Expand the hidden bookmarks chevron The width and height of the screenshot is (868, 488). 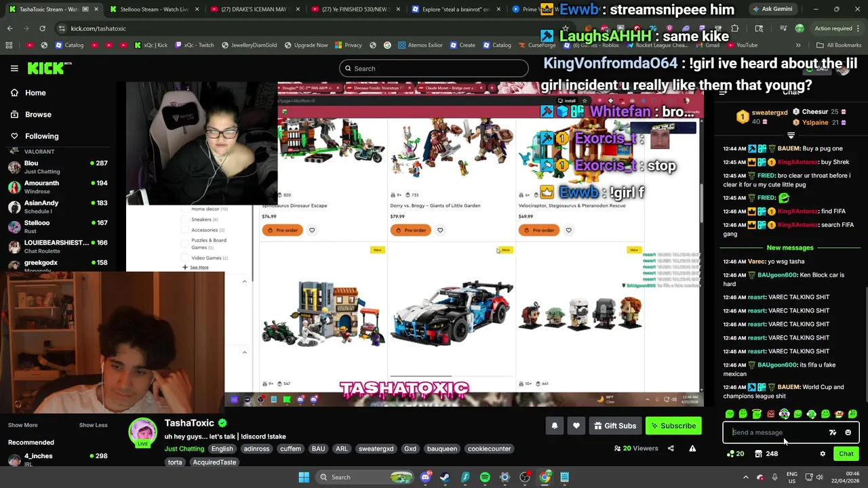coord(798,45)
